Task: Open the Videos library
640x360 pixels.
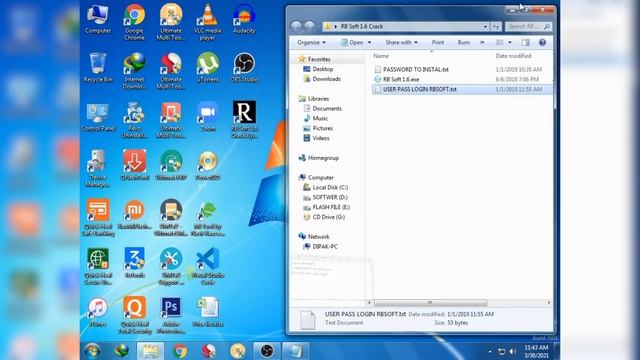Action: point(320,138)
